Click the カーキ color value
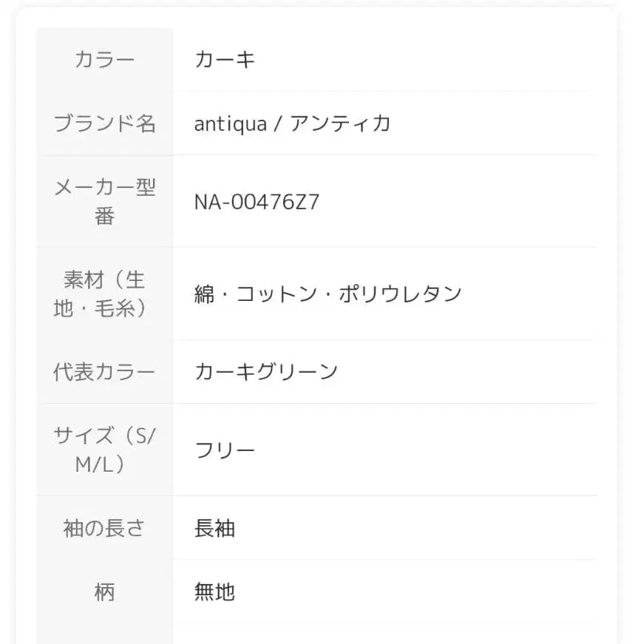 click(225, 59)
